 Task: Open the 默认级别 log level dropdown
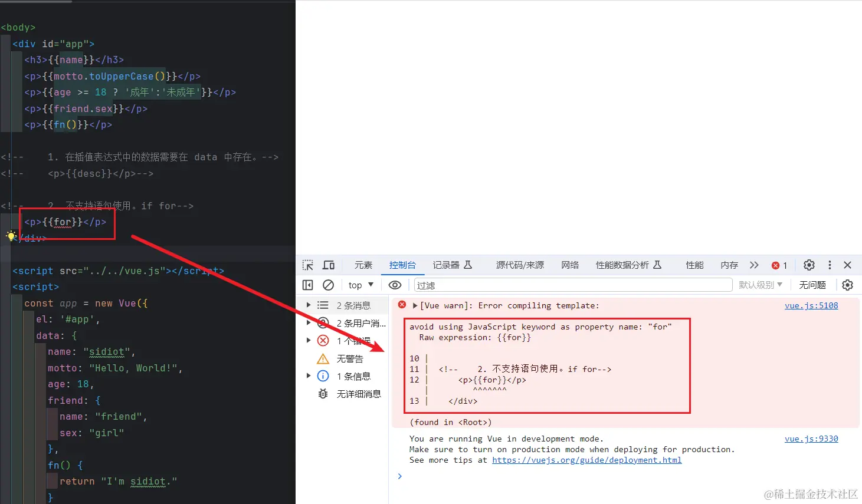(761, 285)
